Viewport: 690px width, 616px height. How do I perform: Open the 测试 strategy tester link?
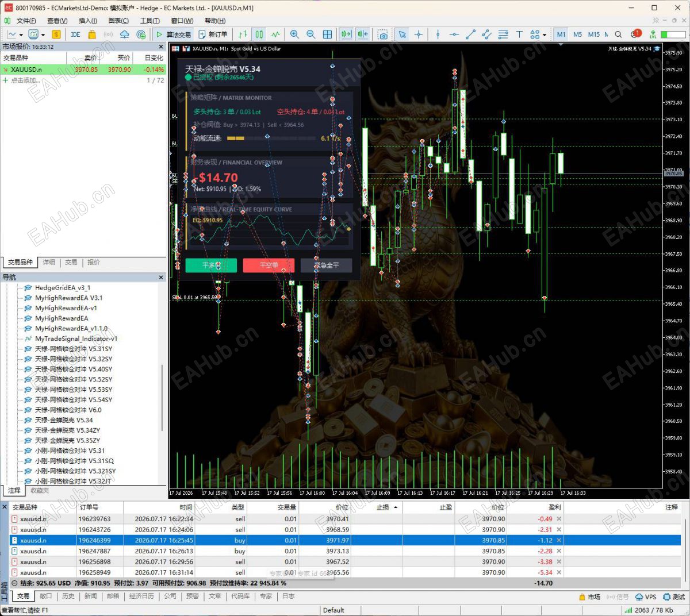(674, 596)
